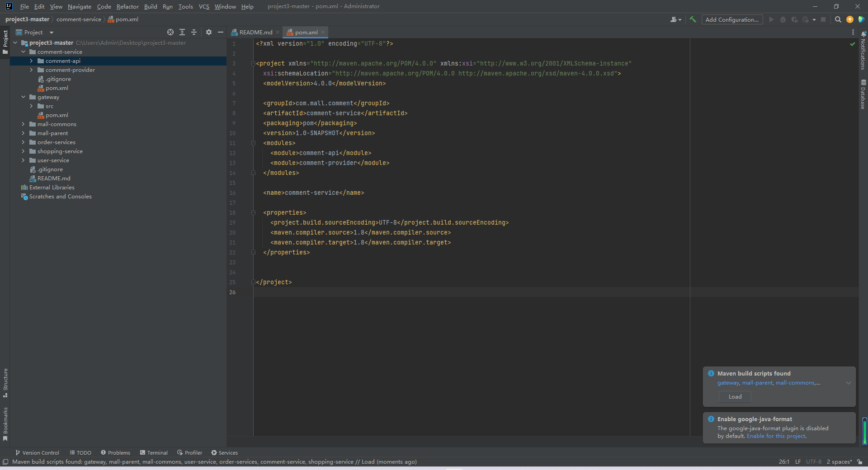Open dropdown arrow beside Profile run icon

(x=814, y=19)
